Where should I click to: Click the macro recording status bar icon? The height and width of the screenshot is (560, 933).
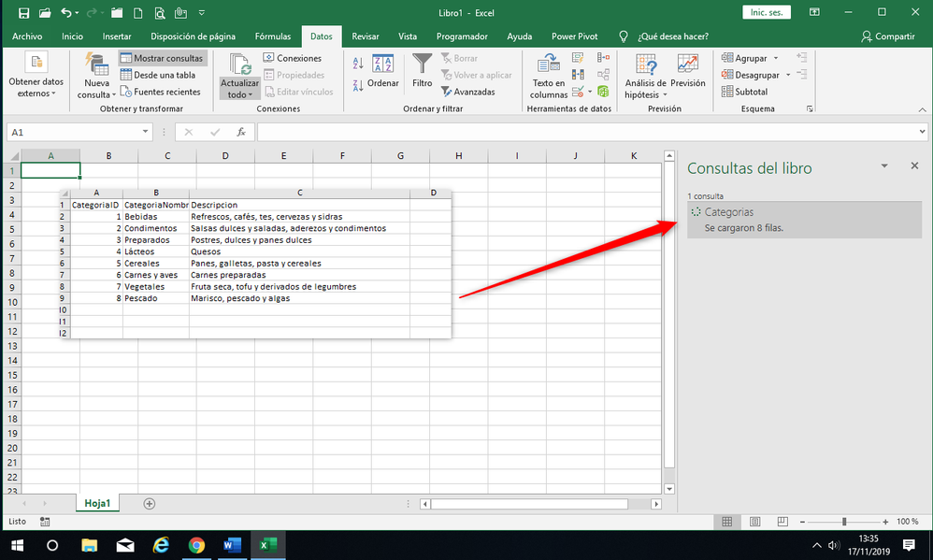45,522
